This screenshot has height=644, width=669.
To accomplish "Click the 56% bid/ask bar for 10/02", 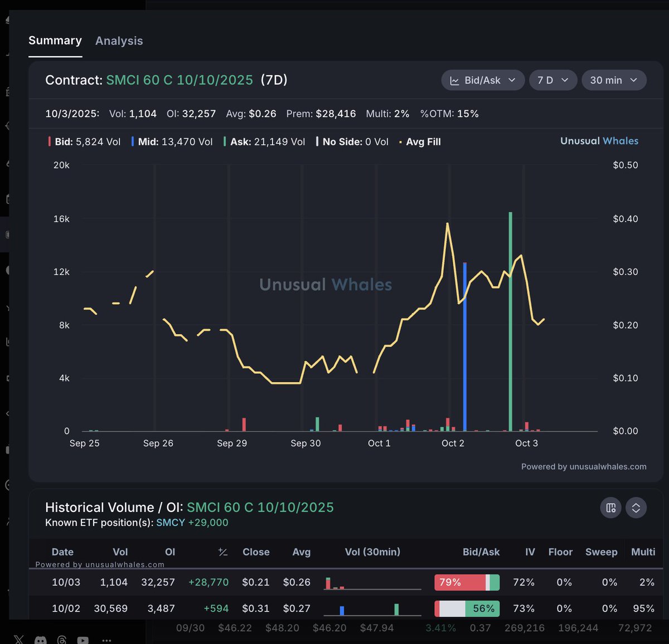I will click(467, 609).
